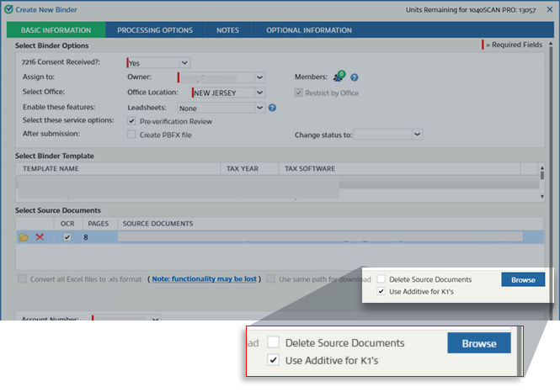The width and height of the screenshot is (560, 392).
Task: Click the Tax Year column header
Action: 249,169
